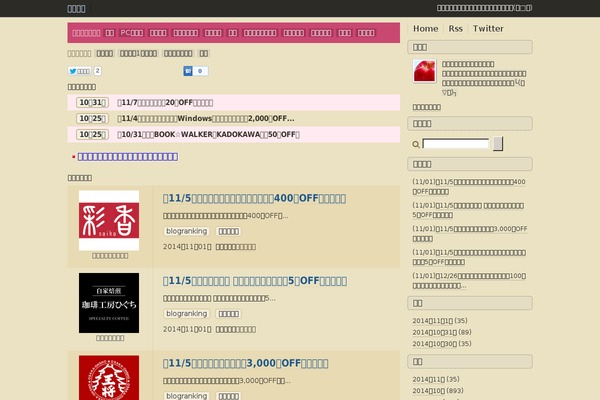600x400 pixels.
Task: Open the article titled 11/5 3,000 OFF
Action: [245, 363]
